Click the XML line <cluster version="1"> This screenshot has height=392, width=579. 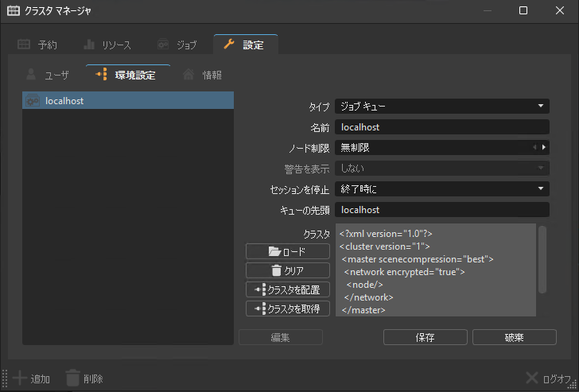pyautogui.click(x=384, y=246)
